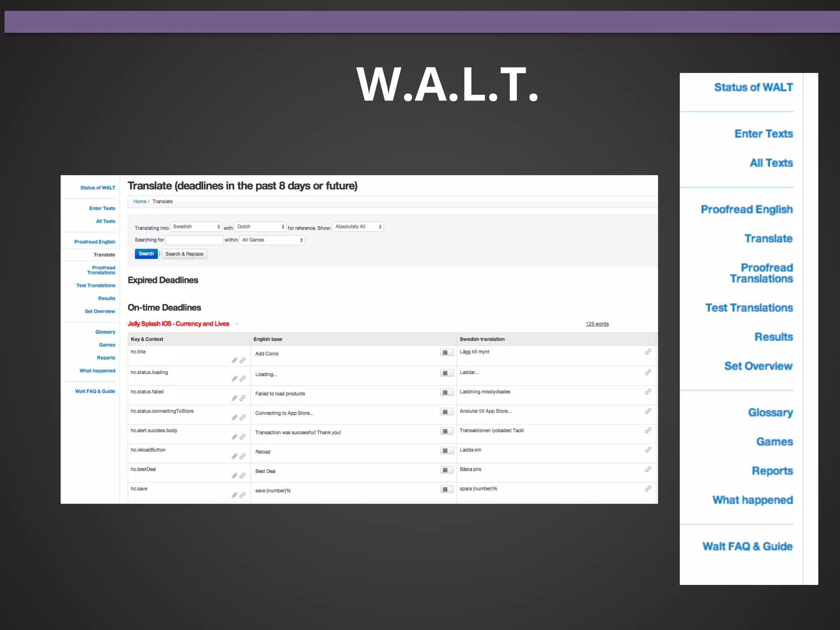Click the lines icon beside 'Reload'

pos(447,450)
